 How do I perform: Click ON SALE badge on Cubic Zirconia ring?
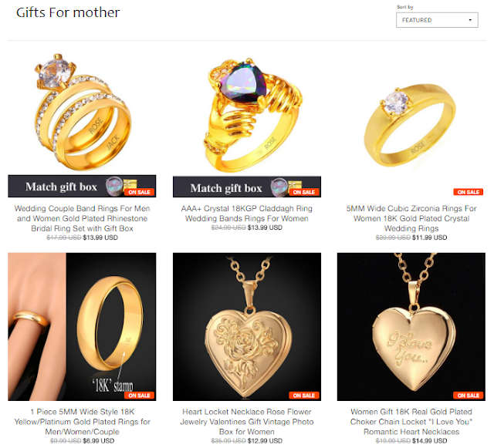469,192
